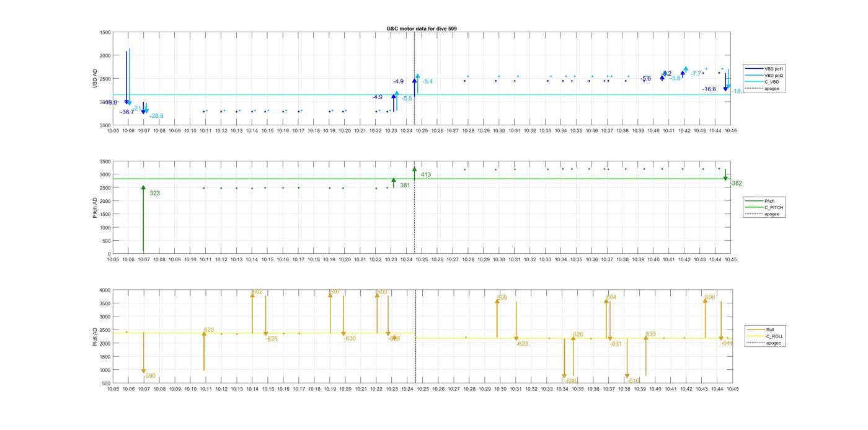Click the '-625' roll data label
The image size is (868, 430).
coord(272,339)
